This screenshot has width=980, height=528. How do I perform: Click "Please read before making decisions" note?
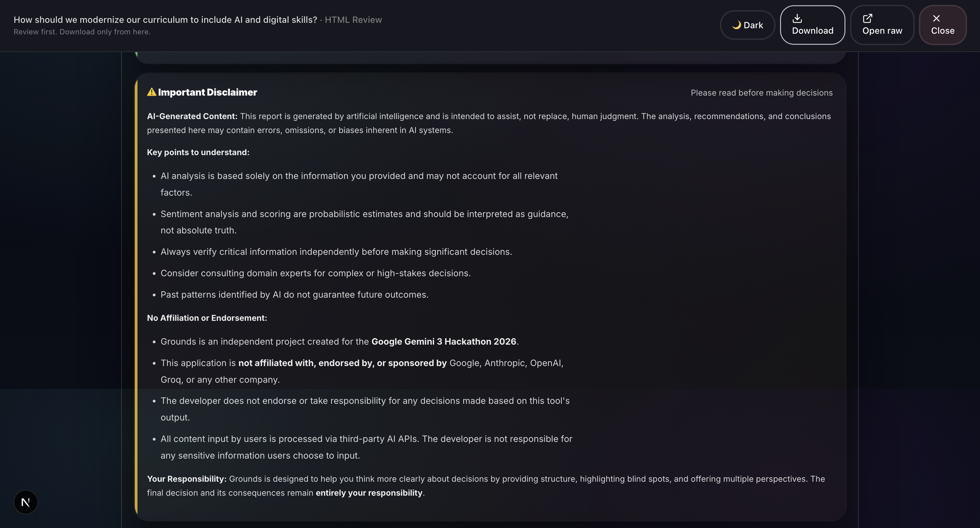[761, 93]
